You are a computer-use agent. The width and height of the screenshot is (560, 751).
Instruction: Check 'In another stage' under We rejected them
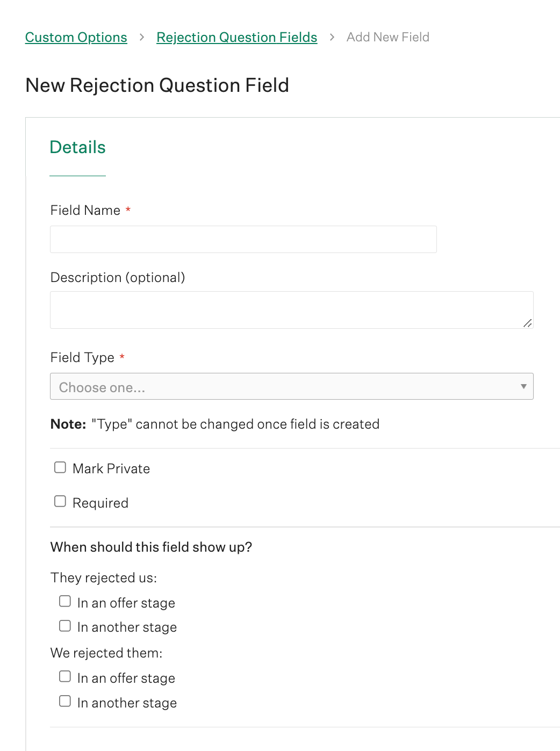click(64, 701)
